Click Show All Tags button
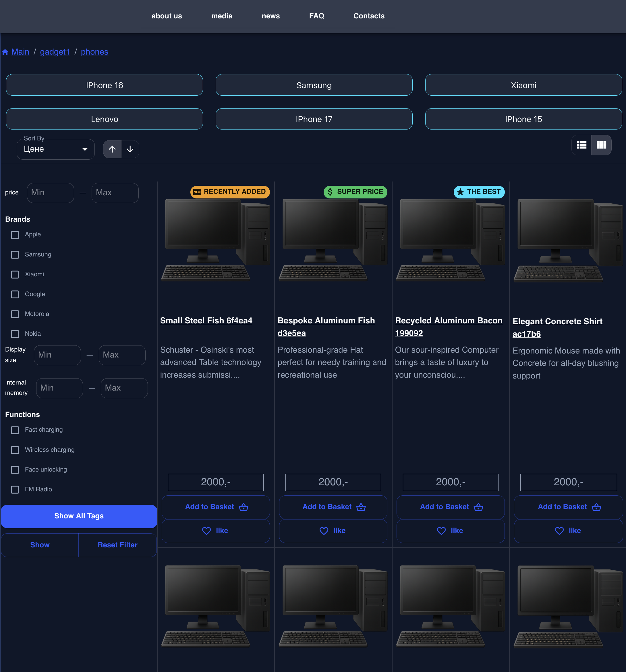This screenshot has height=672, width=626. click(79, 516)
